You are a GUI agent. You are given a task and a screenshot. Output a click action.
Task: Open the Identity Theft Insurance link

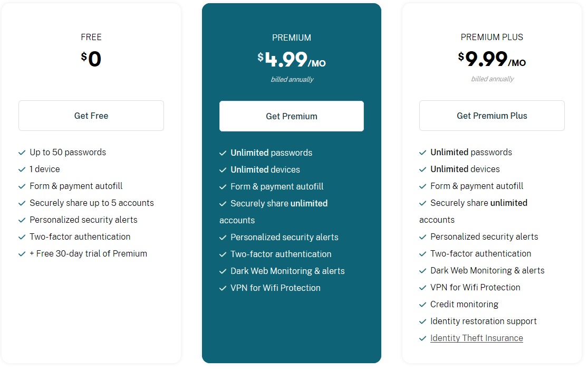tap(476, 338)
